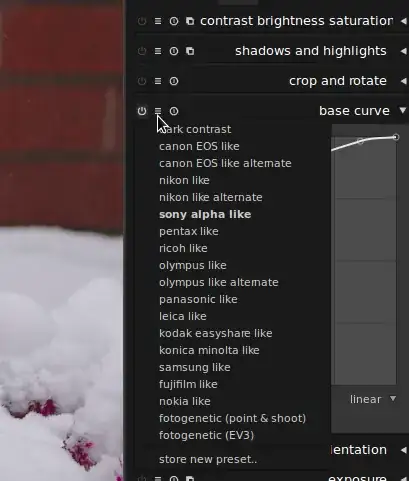Pick olympus like alternate preset

(x=219, y=282)
